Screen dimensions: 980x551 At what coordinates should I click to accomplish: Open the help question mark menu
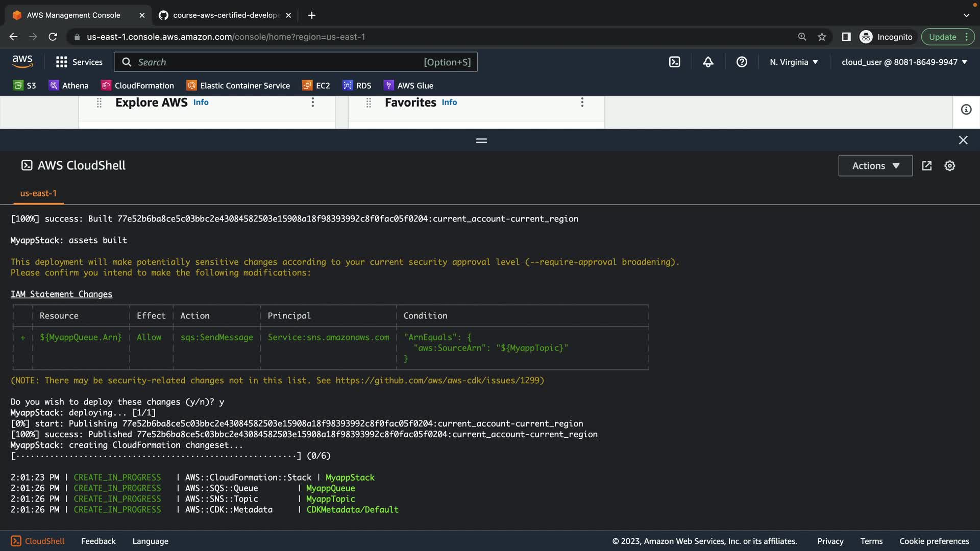[x=742, y=62]
